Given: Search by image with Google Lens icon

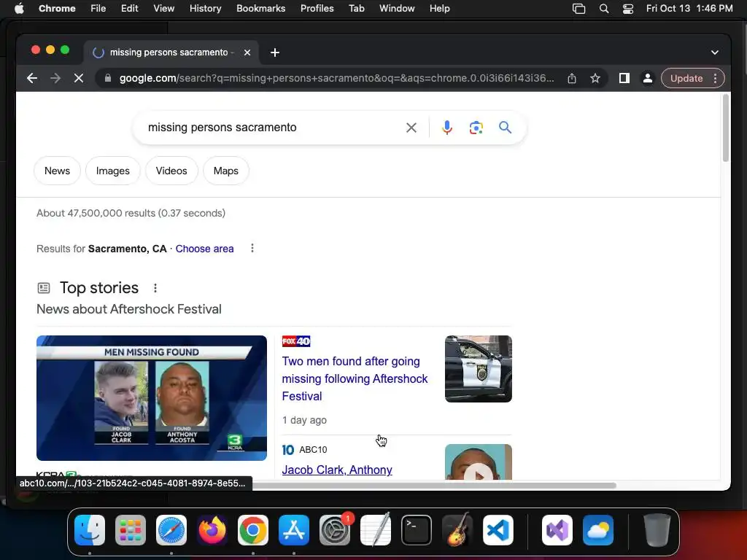Looking at the screenshot, I should click(476, 127).
